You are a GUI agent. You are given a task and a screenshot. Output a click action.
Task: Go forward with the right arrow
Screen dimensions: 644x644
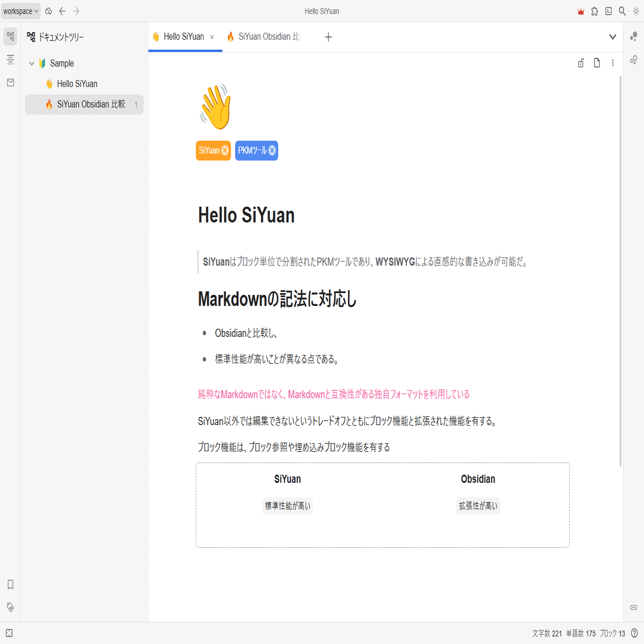tap(76, 11)
